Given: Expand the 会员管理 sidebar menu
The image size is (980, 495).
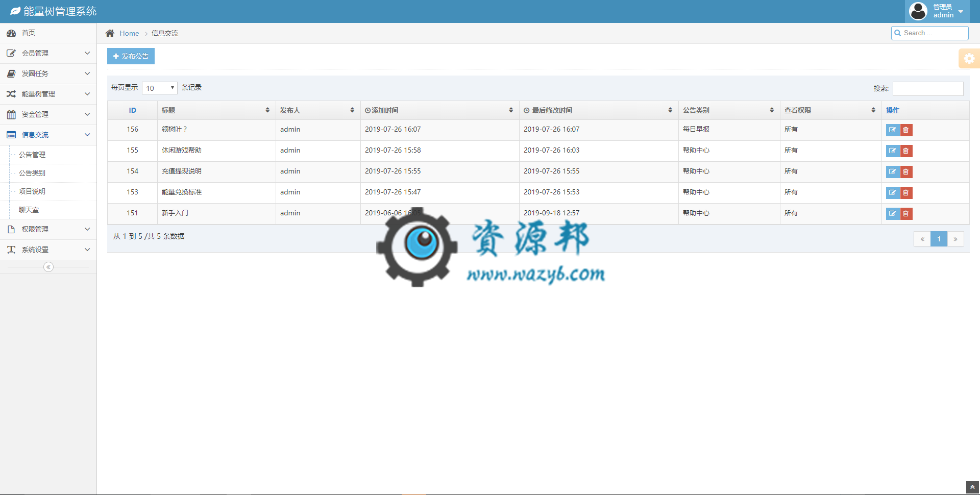Looking at the screenshot, I should tap(48, 53).
